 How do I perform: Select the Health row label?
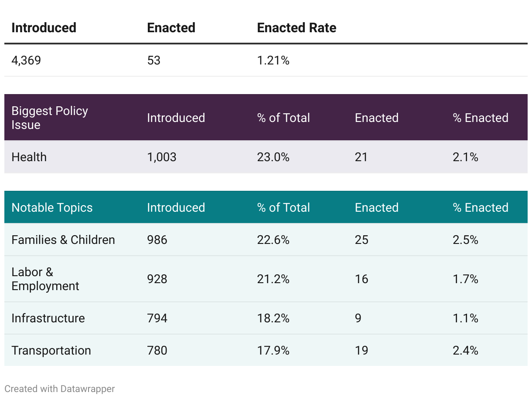[29, 157]
